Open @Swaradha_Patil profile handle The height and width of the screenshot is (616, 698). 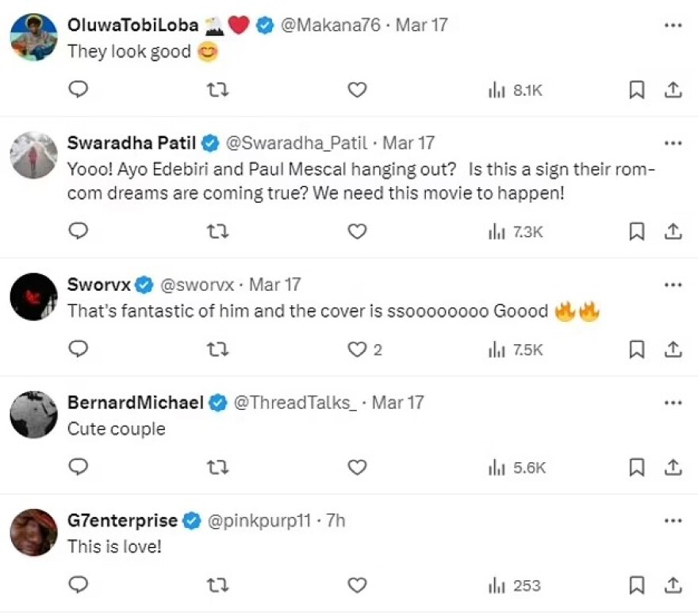297,143
